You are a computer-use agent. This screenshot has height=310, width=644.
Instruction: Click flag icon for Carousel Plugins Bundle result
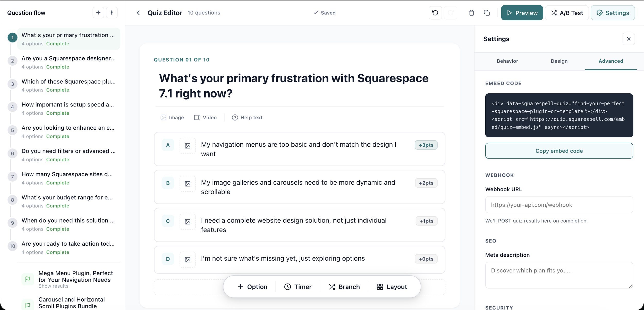(x=28, y=305)
